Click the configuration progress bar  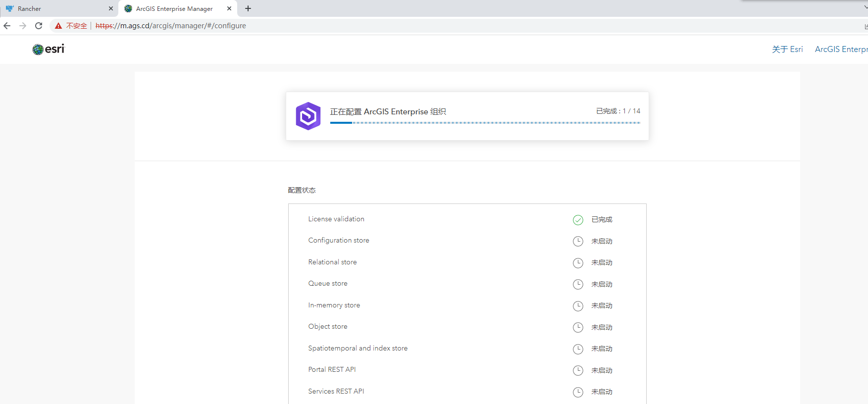[x=485, y=123]
